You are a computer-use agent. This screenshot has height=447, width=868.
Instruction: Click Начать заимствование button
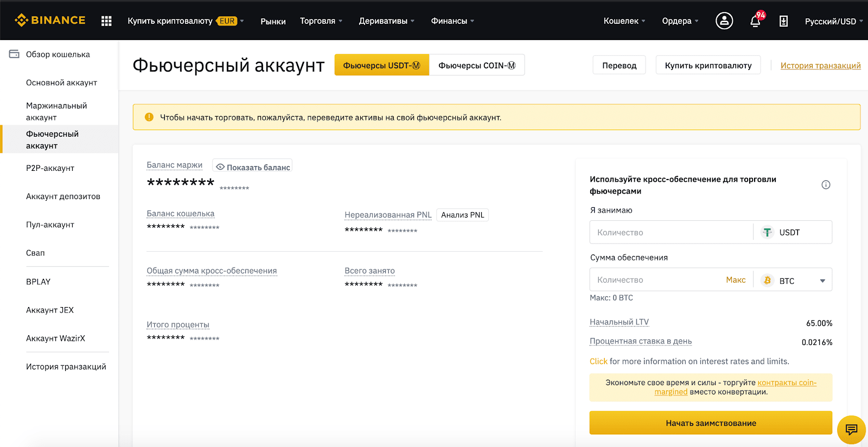(711, 423)
